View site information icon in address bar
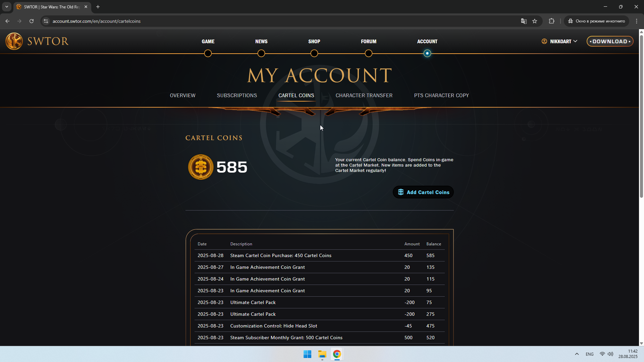The width and height of the screenshot is (644, 362). click(x=46, y=21)
